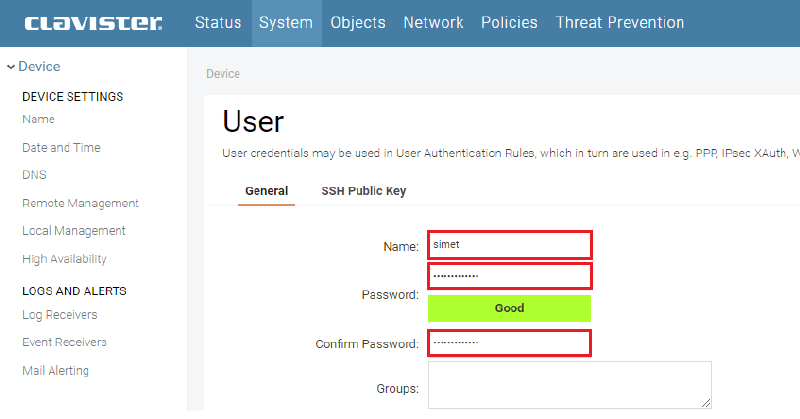Screen dimensions: 800x419
Task: Open Local Management page
Action: [73, 231]
